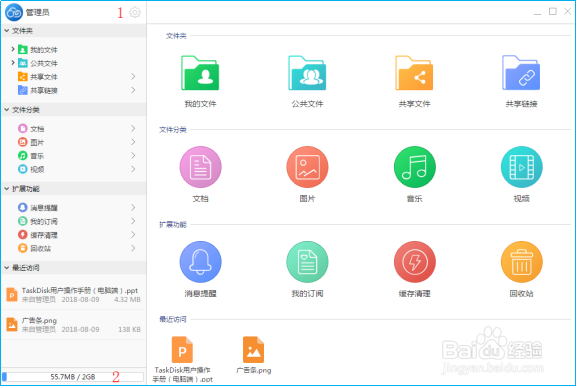The height and width of the screenshot is (388, 577).
Task: Click the chevron beside sidebar 共享文件
Action: pyautogui.click(x=133, y=77)
